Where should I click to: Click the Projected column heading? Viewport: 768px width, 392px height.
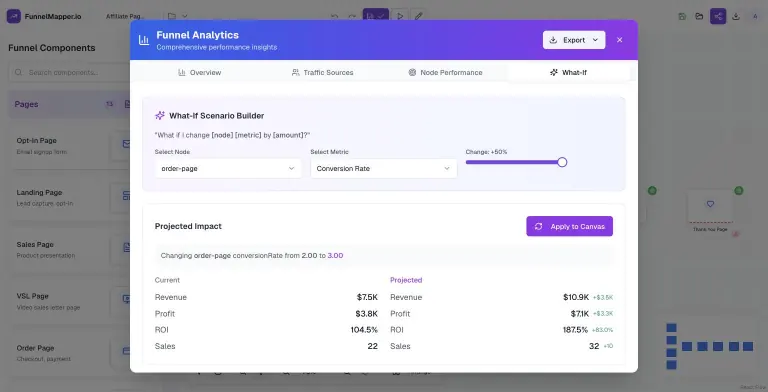[406, 280]
